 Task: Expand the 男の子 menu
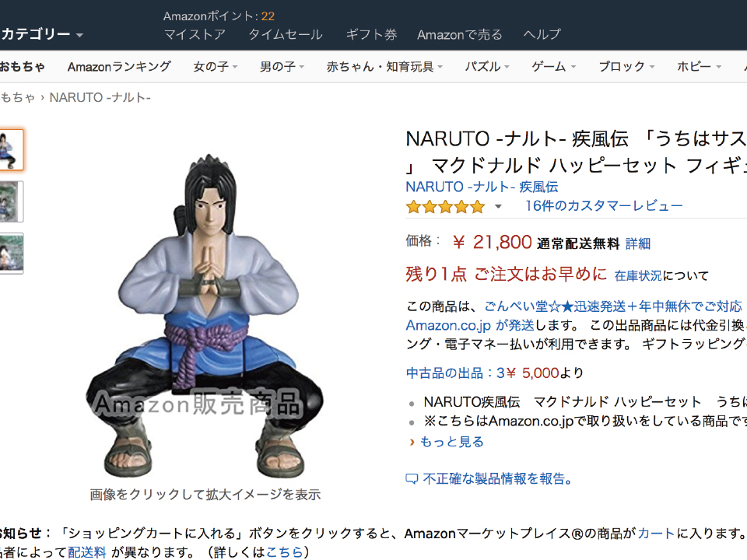click(282, 67)
